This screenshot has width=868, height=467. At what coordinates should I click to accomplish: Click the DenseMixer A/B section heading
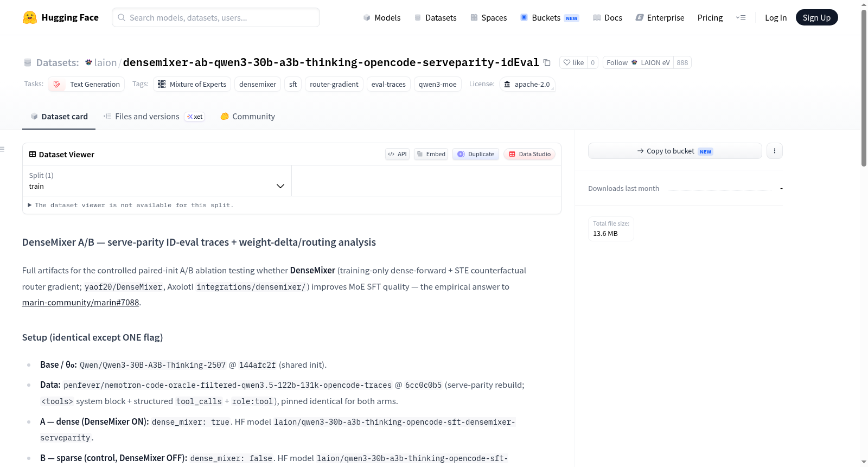click(x=199, y=242)
